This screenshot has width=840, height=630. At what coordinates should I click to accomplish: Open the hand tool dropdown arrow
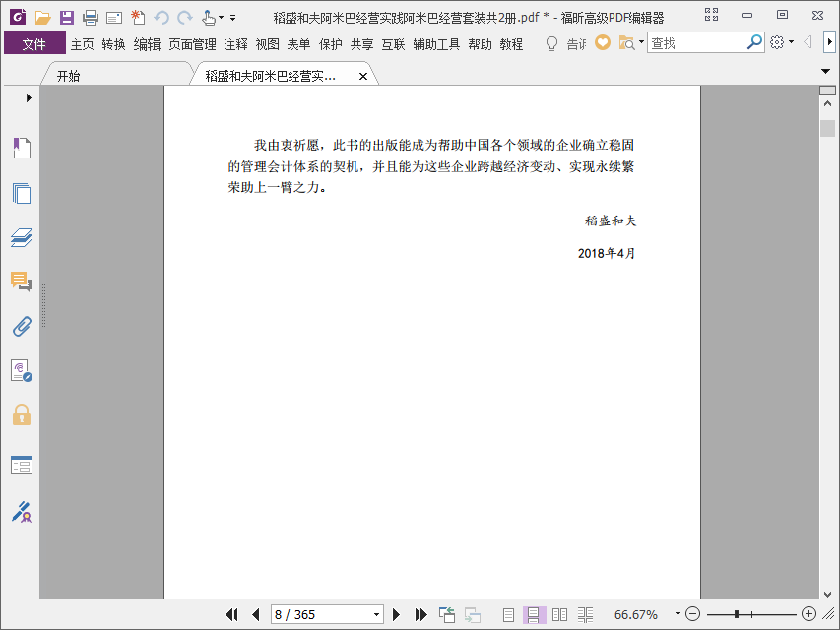pos(221,18)
